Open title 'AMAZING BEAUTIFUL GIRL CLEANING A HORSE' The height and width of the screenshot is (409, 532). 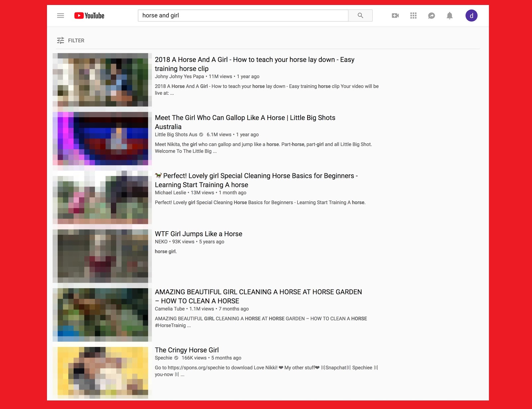click(x=258, y=296)
